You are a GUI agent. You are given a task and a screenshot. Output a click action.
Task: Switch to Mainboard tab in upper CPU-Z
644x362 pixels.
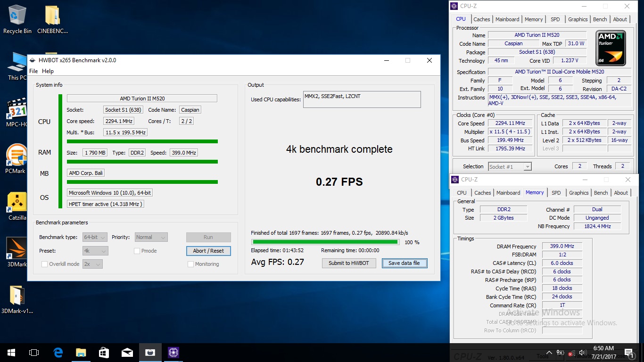[507, 19]
